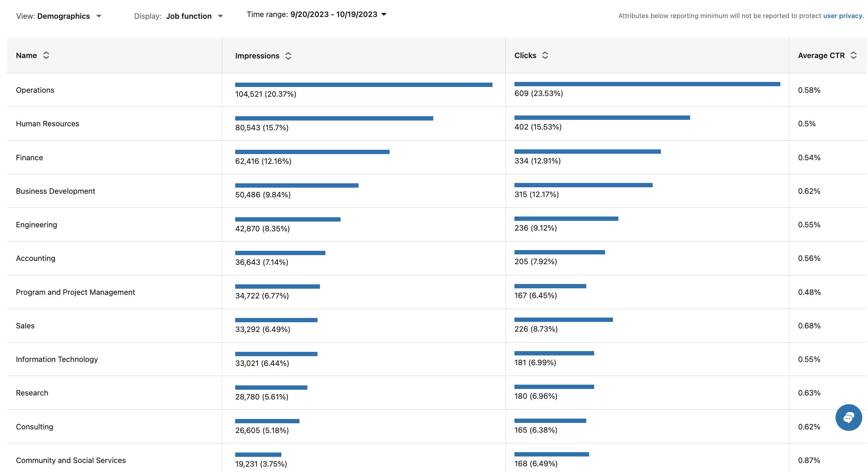Click the Average CTR header label

pos(821,56)
